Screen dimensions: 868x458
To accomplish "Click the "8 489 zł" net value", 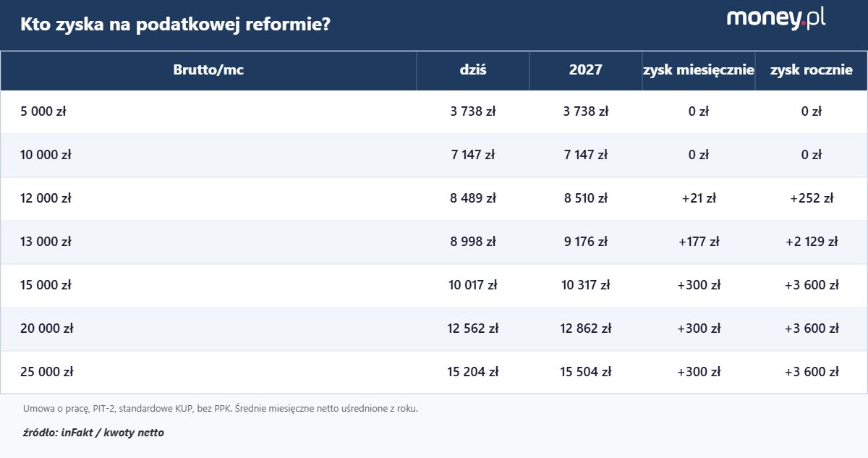I will (x=473, y=198).
